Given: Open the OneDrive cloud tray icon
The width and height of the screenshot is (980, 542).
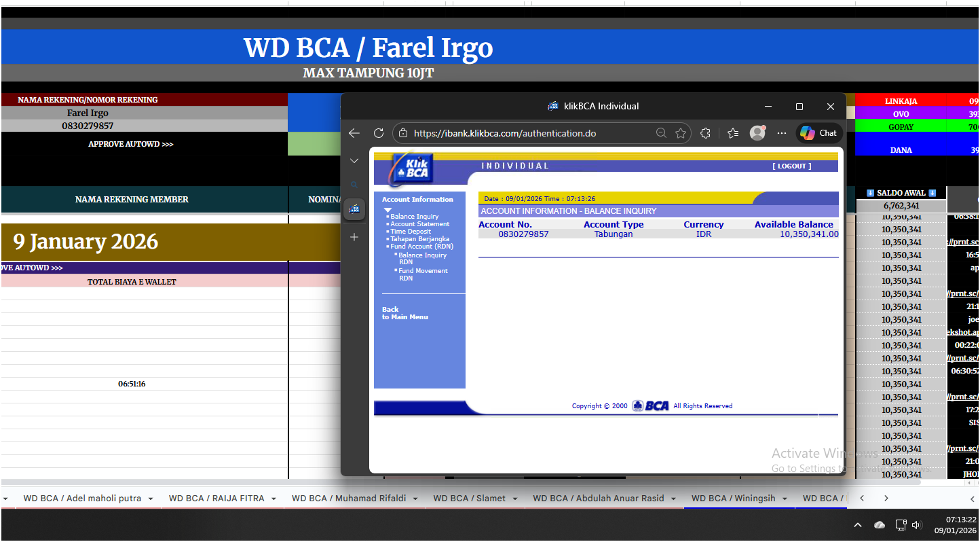Looking at the screenshot, I should (x=880, y=525).
